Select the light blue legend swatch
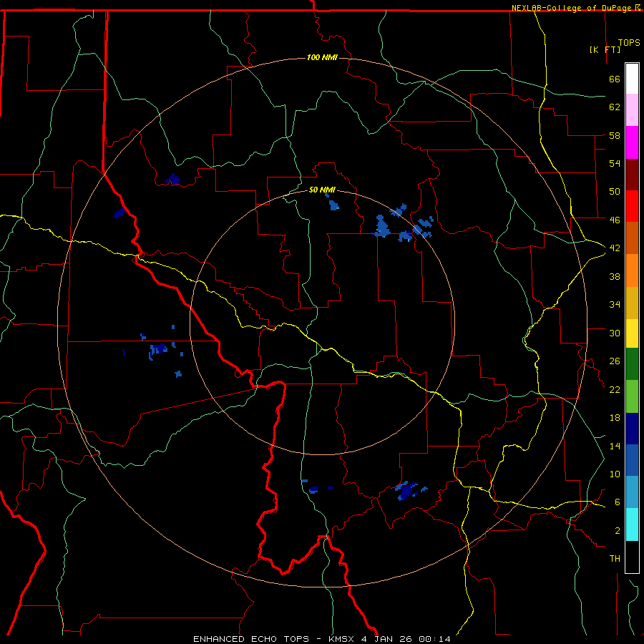Screen dimensions: 644x644 tap(632, 492)
